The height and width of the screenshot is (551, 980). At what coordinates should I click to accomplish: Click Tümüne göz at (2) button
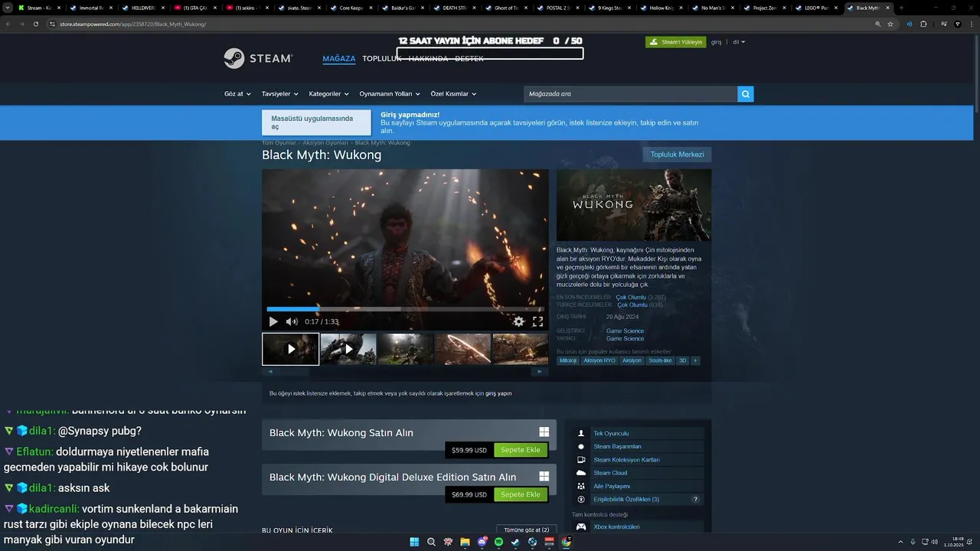(525, 530)
